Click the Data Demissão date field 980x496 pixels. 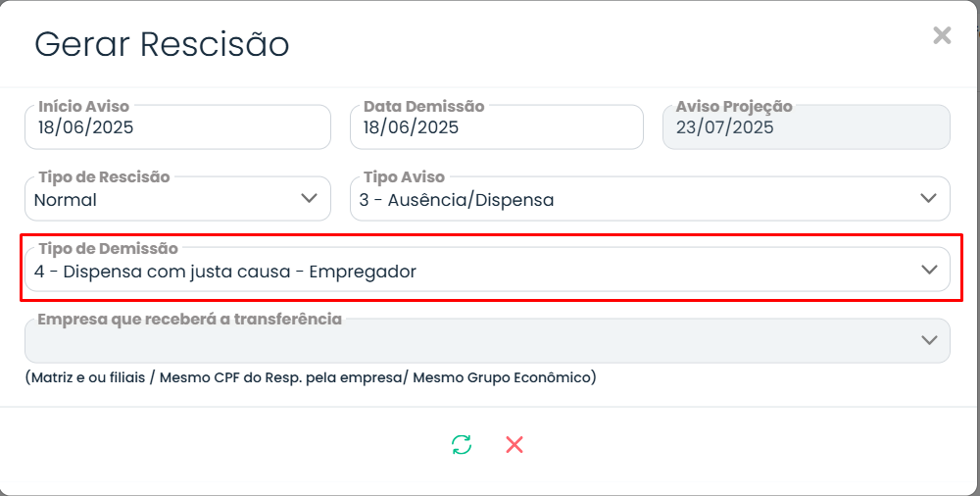coord(496,128)
